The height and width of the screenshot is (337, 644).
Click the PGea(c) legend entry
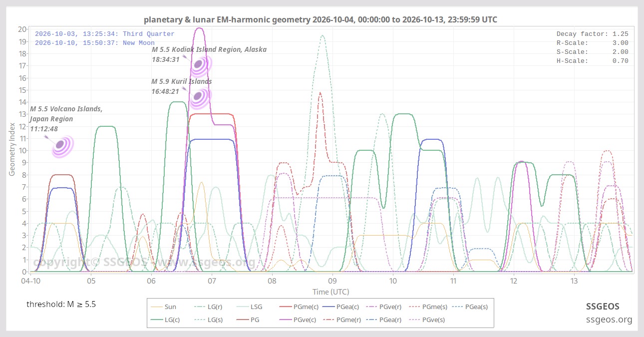tap(341, 307)
